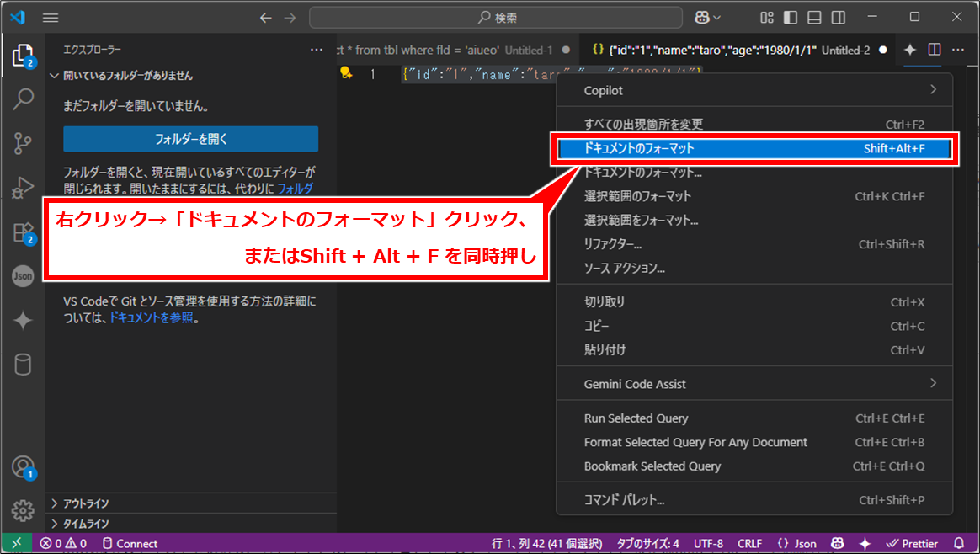Open the Extensions view

point(23,232)
